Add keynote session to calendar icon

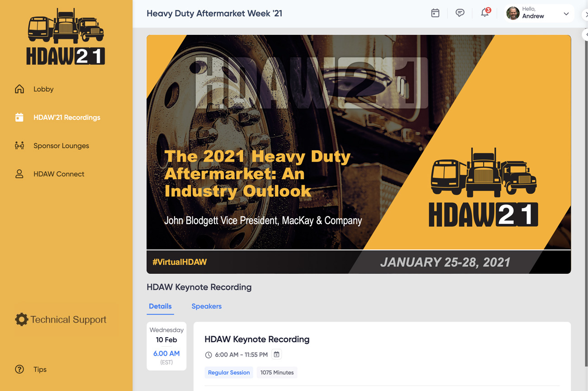276,354
